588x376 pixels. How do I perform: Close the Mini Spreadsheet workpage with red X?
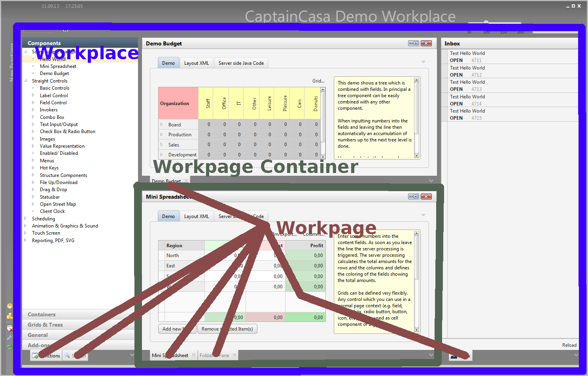[x=426, y=197]
